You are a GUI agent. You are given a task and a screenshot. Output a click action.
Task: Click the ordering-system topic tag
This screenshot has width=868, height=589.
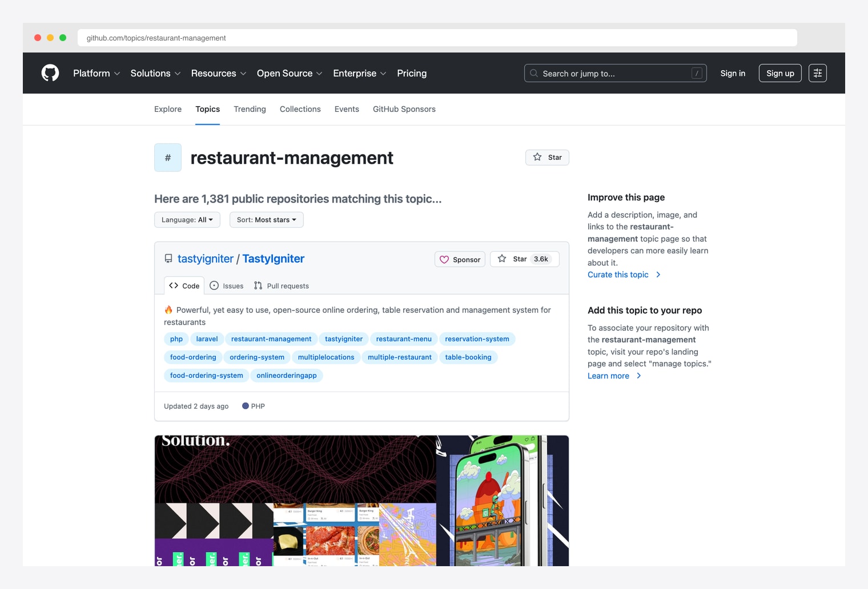(x=257, y=357)
